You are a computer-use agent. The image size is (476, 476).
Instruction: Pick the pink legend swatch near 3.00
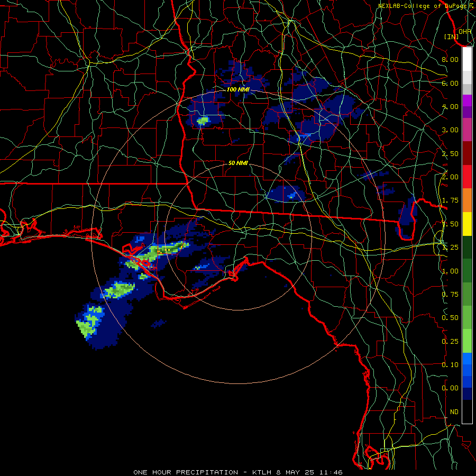point(467,130)
